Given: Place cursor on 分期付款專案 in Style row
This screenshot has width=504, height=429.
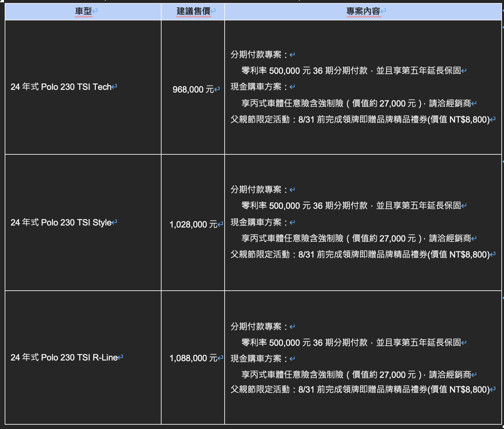Looking at the screenshot, I should coord(256,190).
